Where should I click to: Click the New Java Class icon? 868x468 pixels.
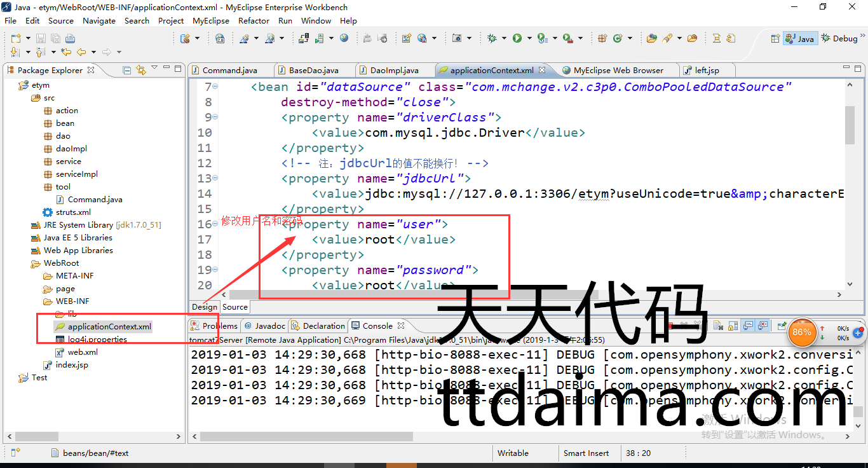[x=618, y=39]
